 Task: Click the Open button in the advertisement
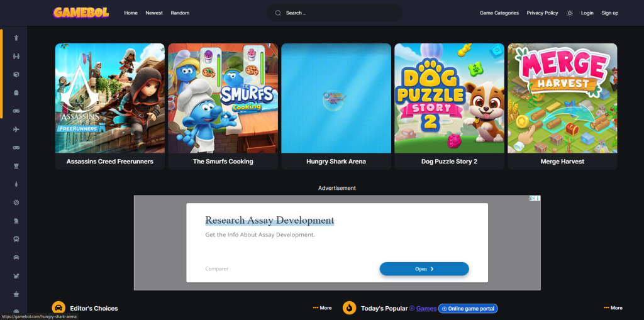(x=425, y=268)
